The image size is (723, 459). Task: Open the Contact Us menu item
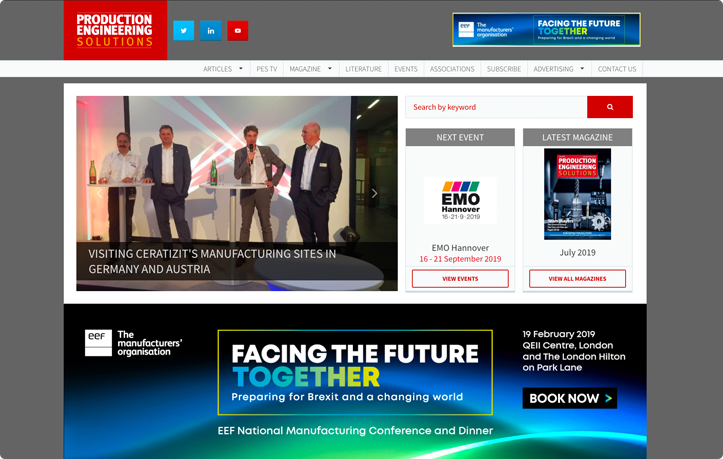click(x=617, y=69)
